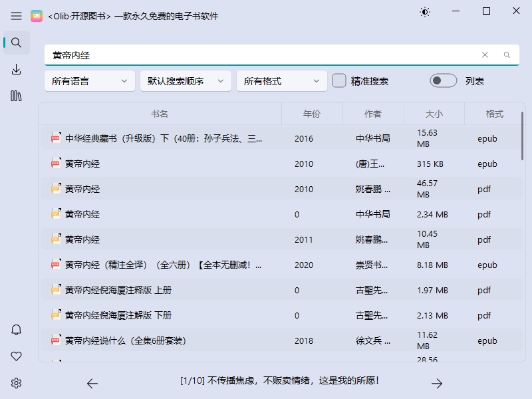Open the 所有语言 language dropdown

pos(89,80)
